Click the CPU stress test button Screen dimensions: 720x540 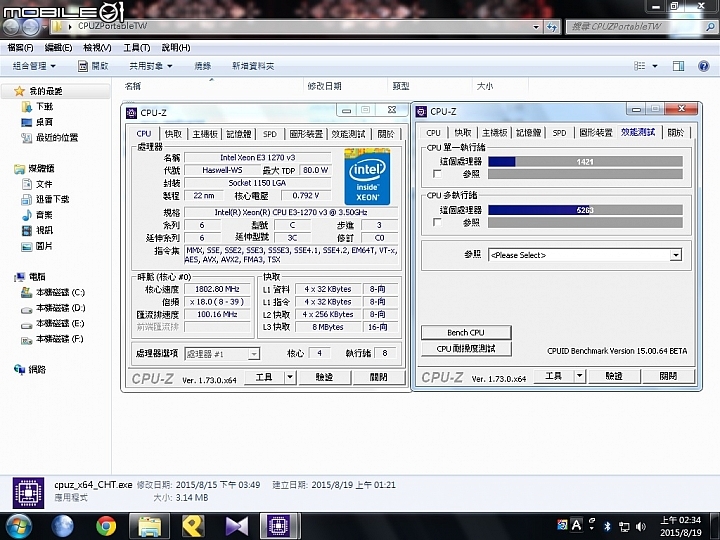point(466,349)
